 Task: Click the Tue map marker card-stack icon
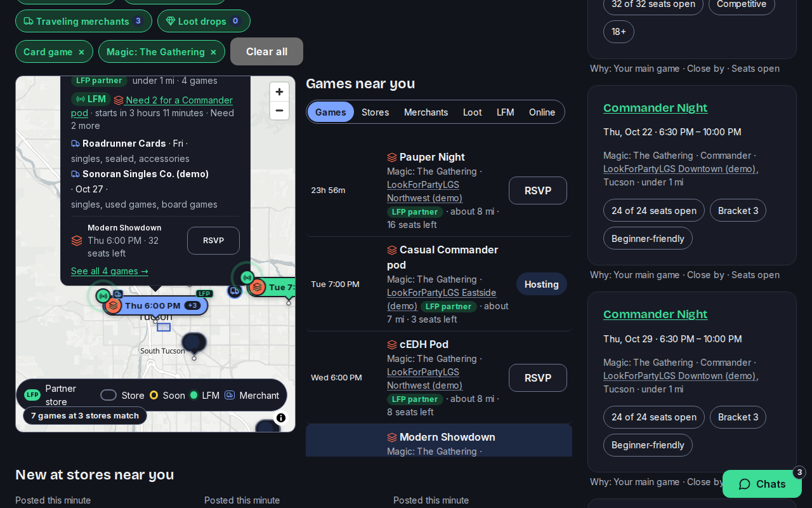click(257, 287)
